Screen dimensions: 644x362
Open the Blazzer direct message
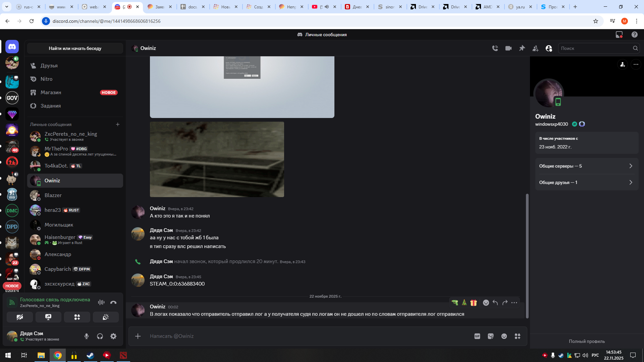point(53,195)
